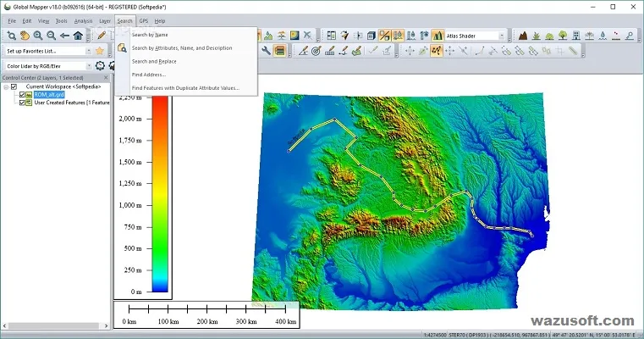Click the crossed tools icon

click(308, 36)
